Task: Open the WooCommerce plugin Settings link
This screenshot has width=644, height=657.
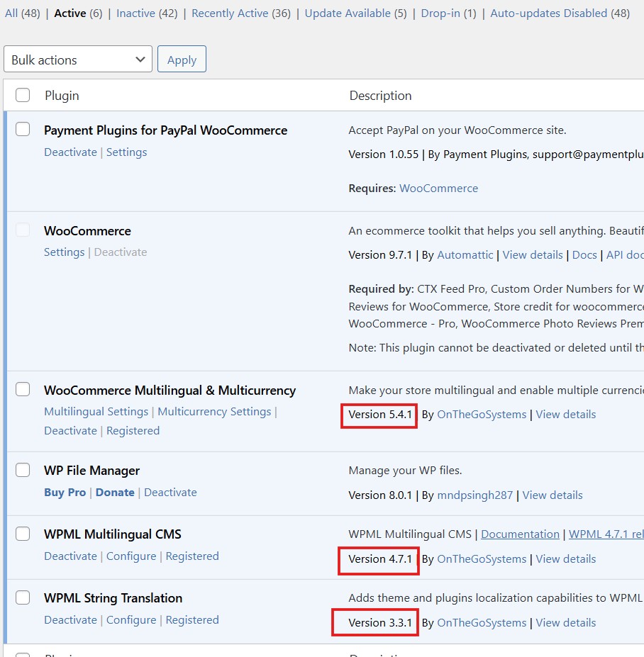Action: tap(64, 252)
